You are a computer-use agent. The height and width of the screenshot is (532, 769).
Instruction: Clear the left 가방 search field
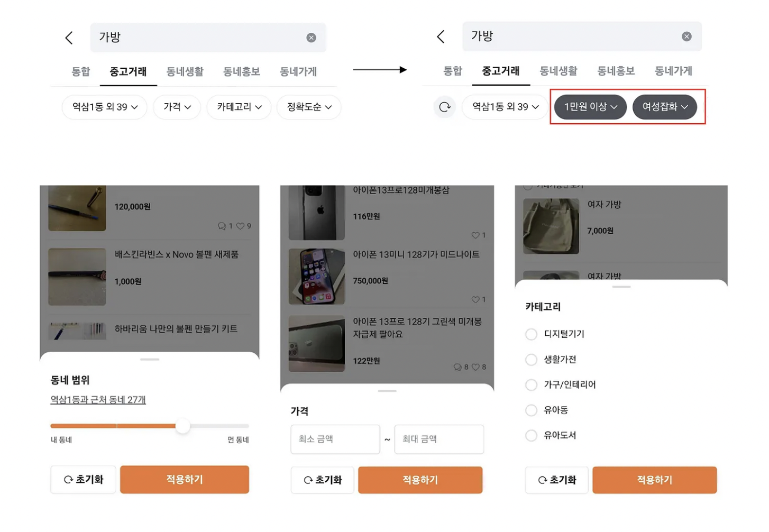coord(311,38)
